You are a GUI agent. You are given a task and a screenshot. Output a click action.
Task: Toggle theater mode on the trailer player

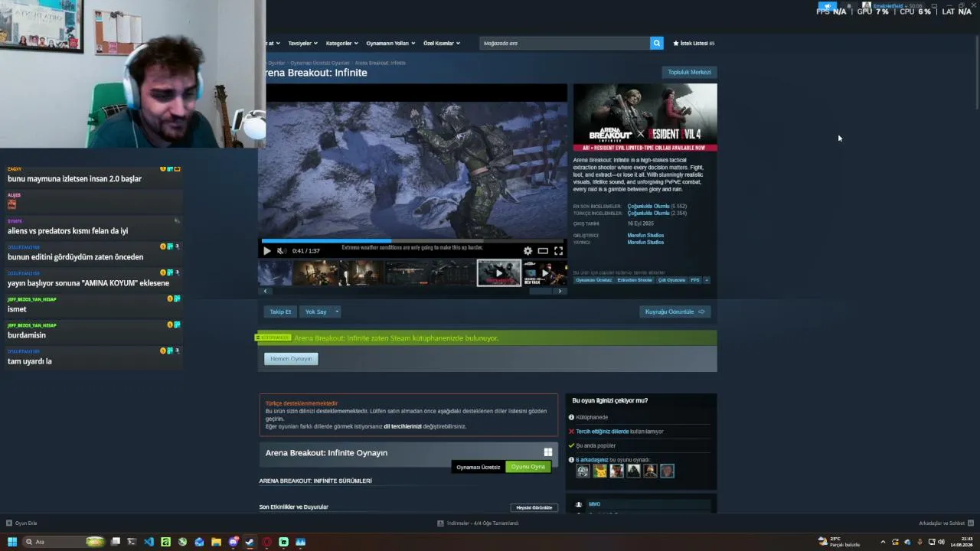[x=543, y=250]
